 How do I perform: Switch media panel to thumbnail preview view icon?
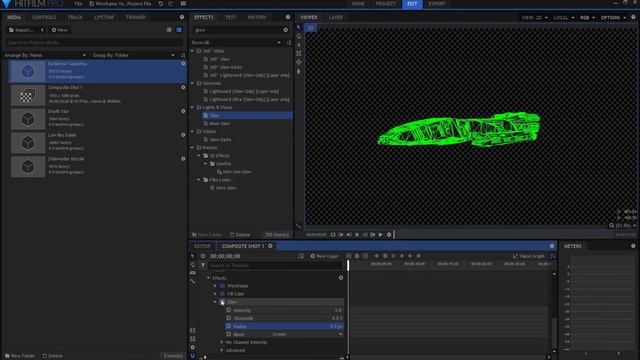point(179,30)
